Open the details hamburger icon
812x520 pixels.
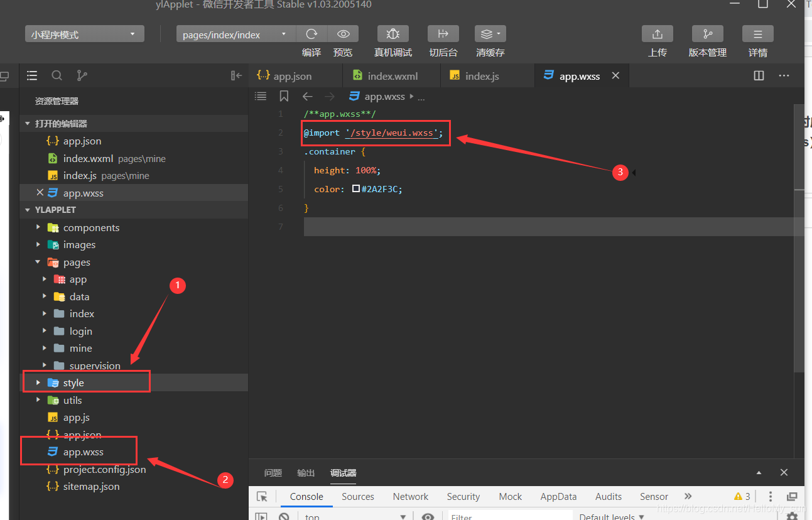[758, 34]
